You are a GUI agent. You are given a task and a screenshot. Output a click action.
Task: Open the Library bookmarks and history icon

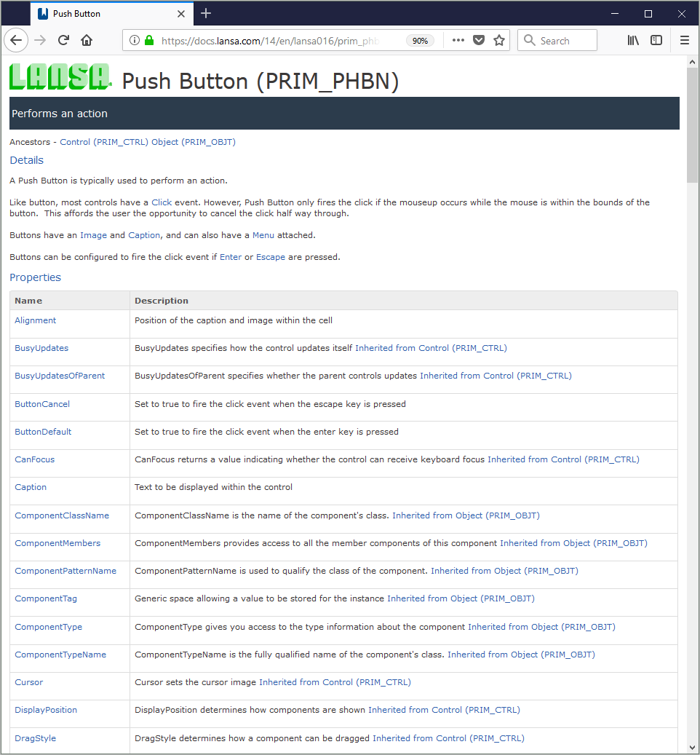point(633,41)
